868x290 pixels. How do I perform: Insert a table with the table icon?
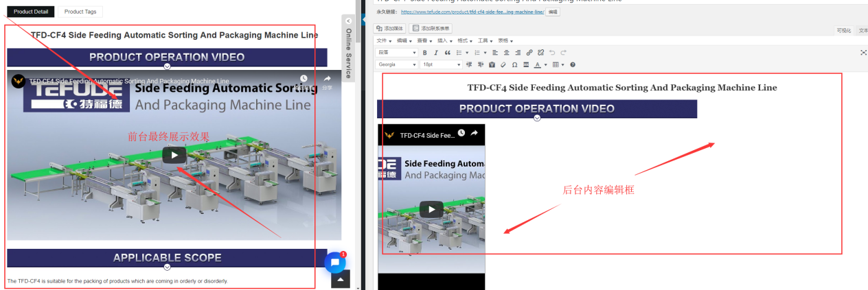pyautogui.click(x=556, y=64)
